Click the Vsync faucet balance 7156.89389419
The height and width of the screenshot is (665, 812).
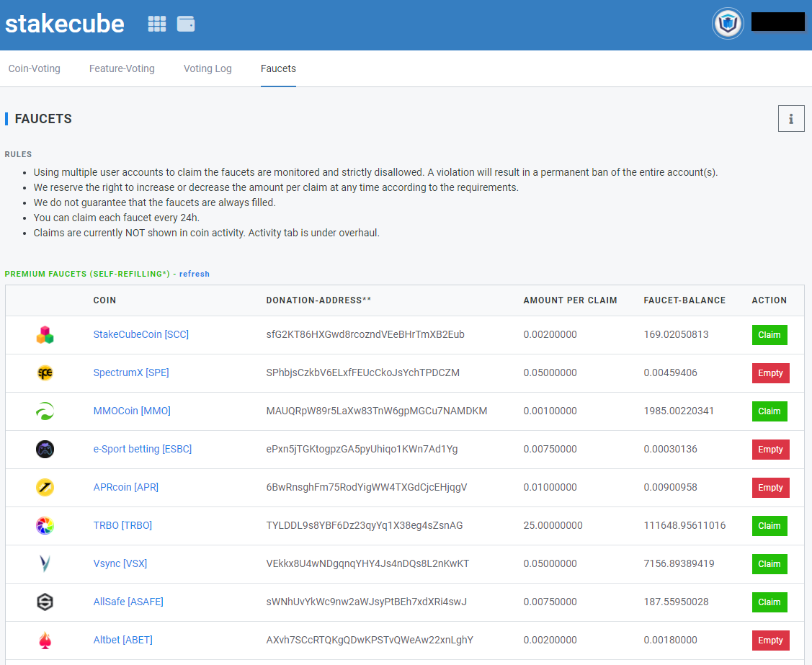(679, 563)
